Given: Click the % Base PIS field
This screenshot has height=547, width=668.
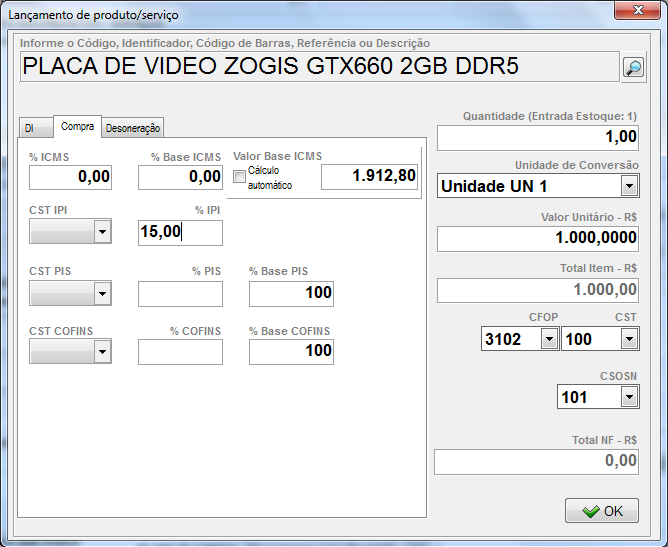Looking at the screenshot, I should click(290, 293).
